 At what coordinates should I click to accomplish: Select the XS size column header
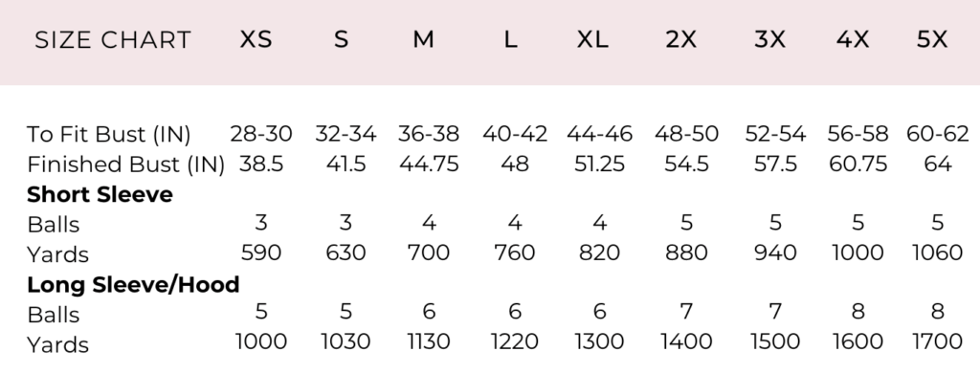[256, 40]
